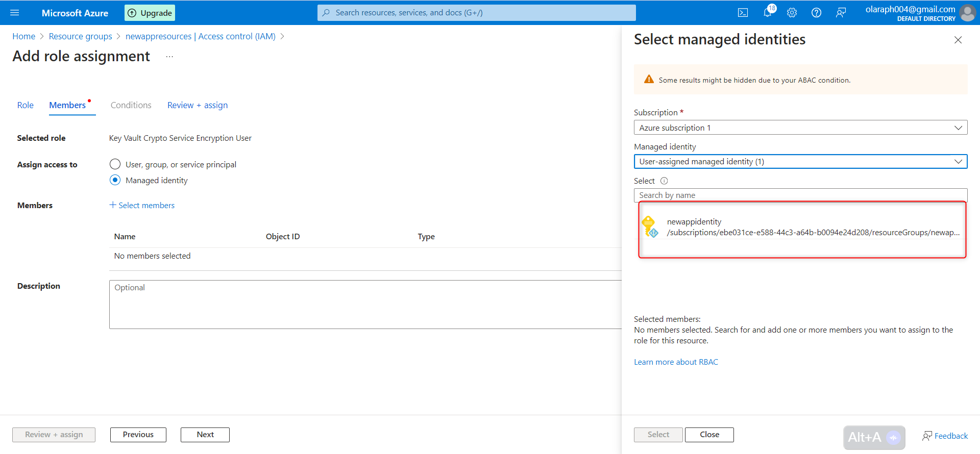Open the Feedback link in the panel
The image size is (980, 454).
(x=945, y=436)
